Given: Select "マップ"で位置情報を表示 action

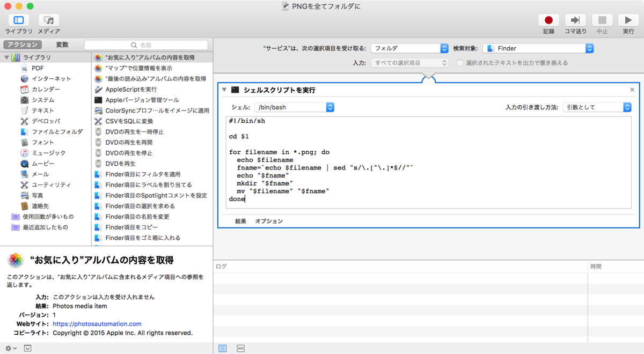Looking at the screenshot, I should [x=152, y=68].
